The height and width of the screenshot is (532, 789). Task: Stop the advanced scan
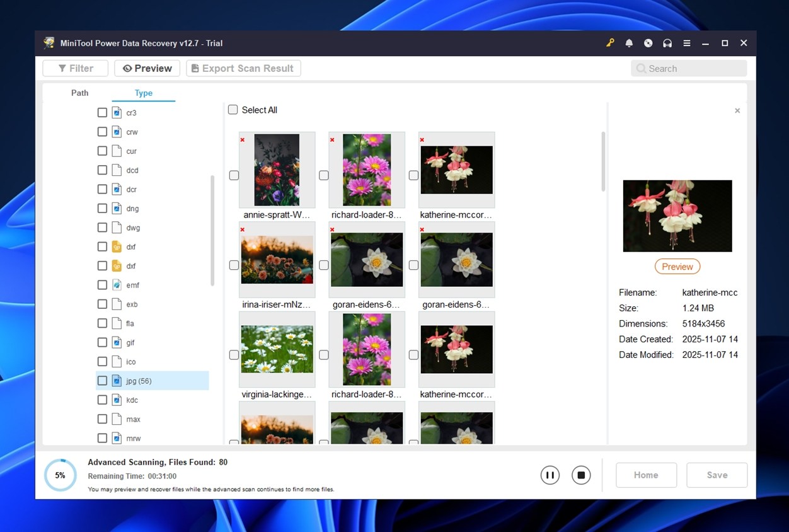coord(580,475)
